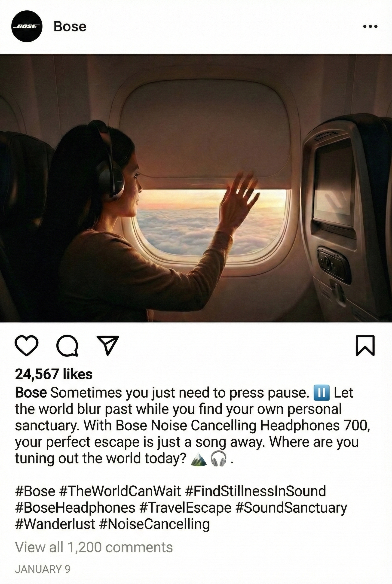Screen dimensions: 392x584
Task: View the 24,567 likes list
Action: (x=54, y=374)
